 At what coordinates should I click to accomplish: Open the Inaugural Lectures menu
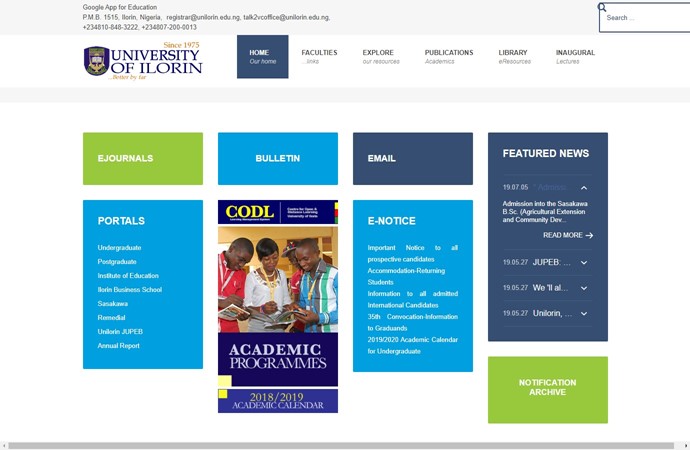[x=575, y=57]
